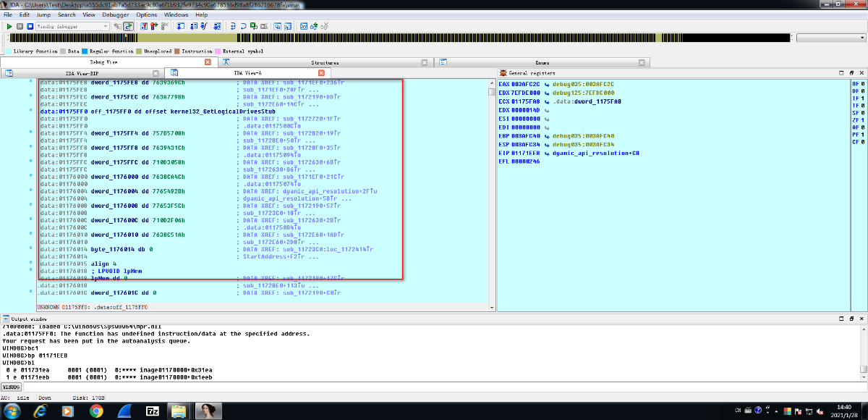This screenshot has height=420, width=868.
Task: Switch to the IDA View-EIP tab
Action: (83, 73)
